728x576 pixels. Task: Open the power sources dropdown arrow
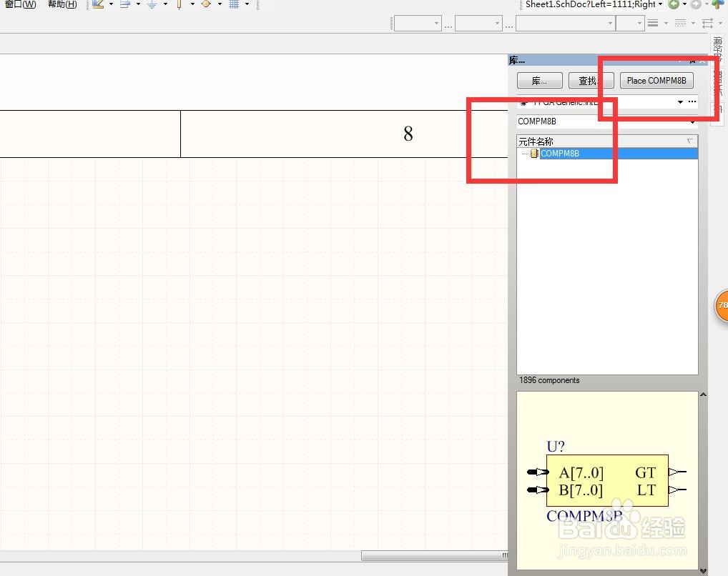[x=165, y=4]
